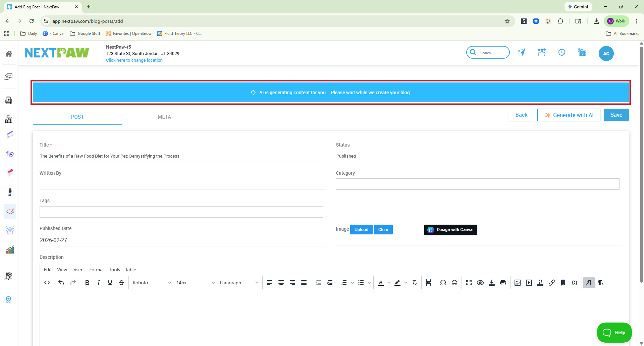Switch to the META tab
The width and height of the screenshot is (644, 346).
(x=164, y=117)
